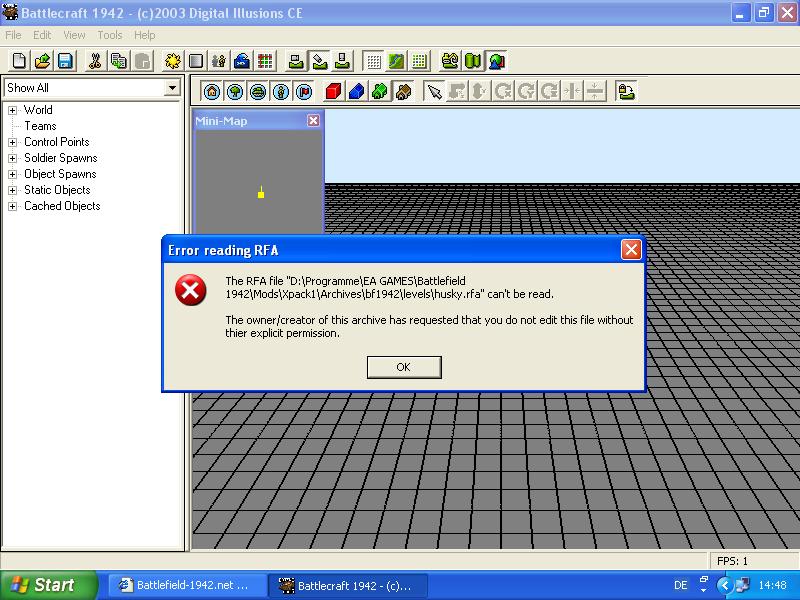Image resolution: width=800 pixels, height=600 pixels.
Task: Select the blue block object icon
Action: (x=357, y=92)
